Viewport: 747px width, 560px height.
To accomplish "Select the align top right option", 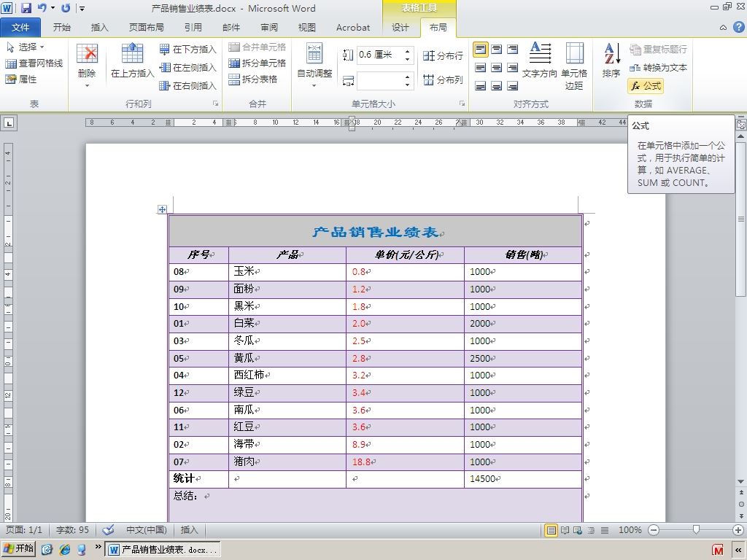I will pyautogui.click(x=513, y=49).
